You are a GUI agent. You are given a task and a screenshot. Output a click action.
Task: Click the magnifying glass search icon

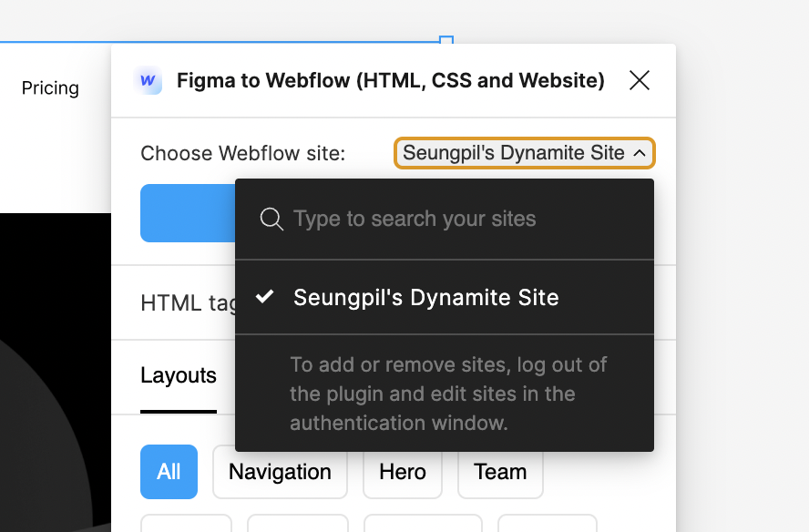coord(271,219)
